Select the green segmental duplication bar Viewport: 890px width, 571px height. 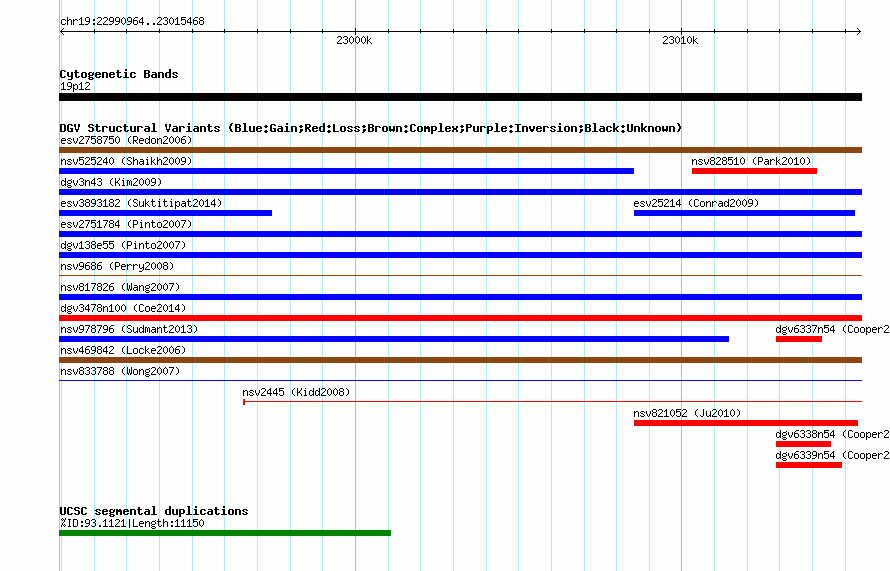coord(225,533)
